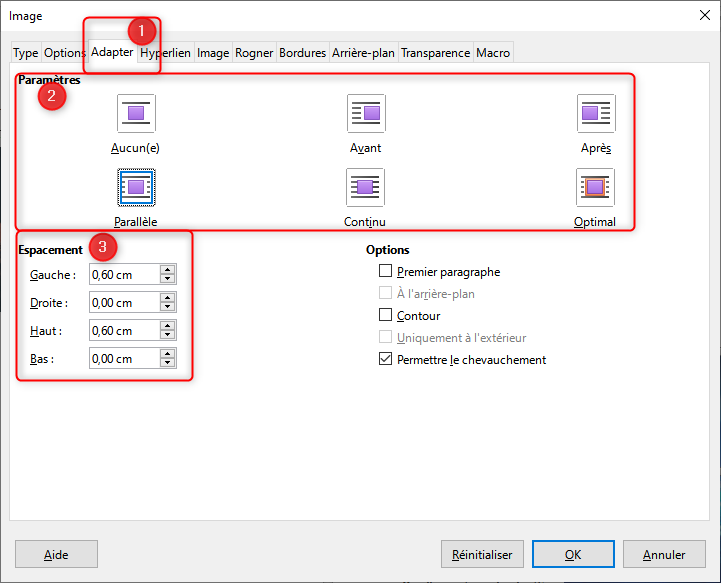Viewport: 721px width, 583px height.
Task: Pick the Après wrap icon
Action: (596, 113)
